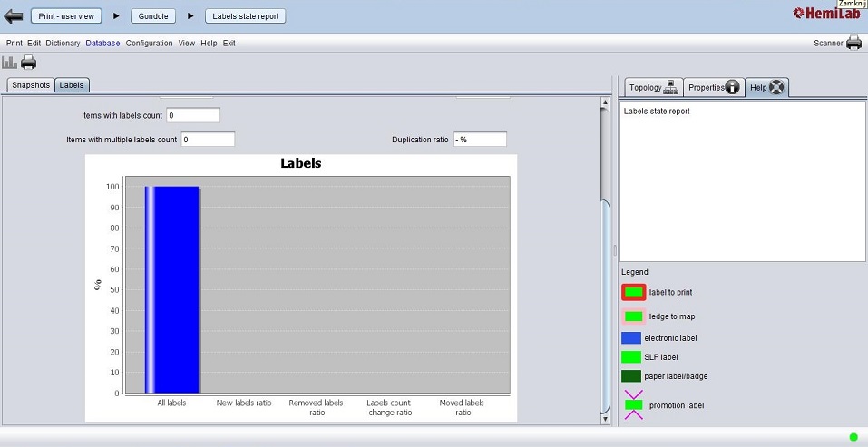Click the 'New labels ratio' axis label
This screenshot has width=868, height=447.
[244, 403]
